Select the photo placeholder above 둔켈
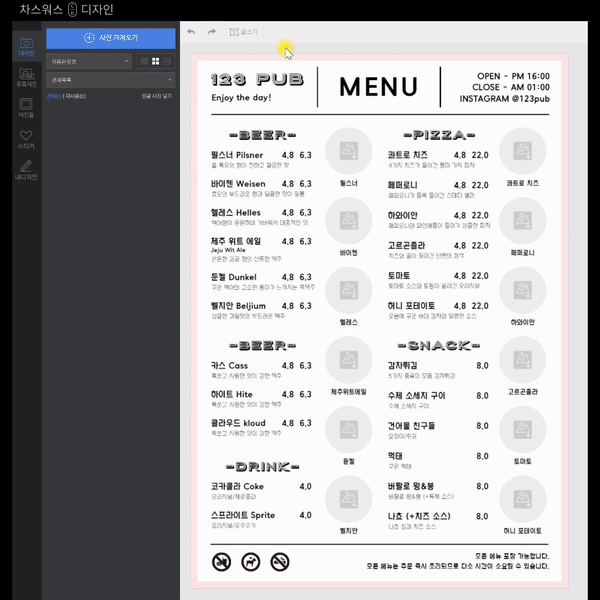 click(349, 429)
